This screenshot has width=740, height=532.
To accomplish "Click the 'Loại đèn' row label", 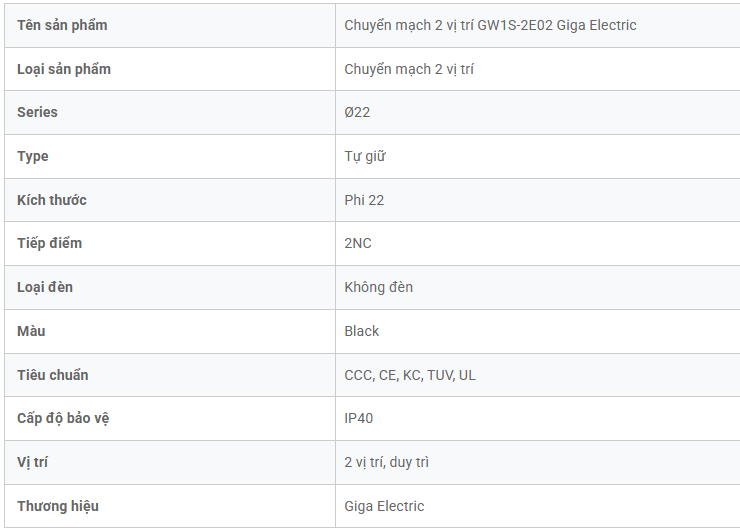I will [x=45, y=287].
